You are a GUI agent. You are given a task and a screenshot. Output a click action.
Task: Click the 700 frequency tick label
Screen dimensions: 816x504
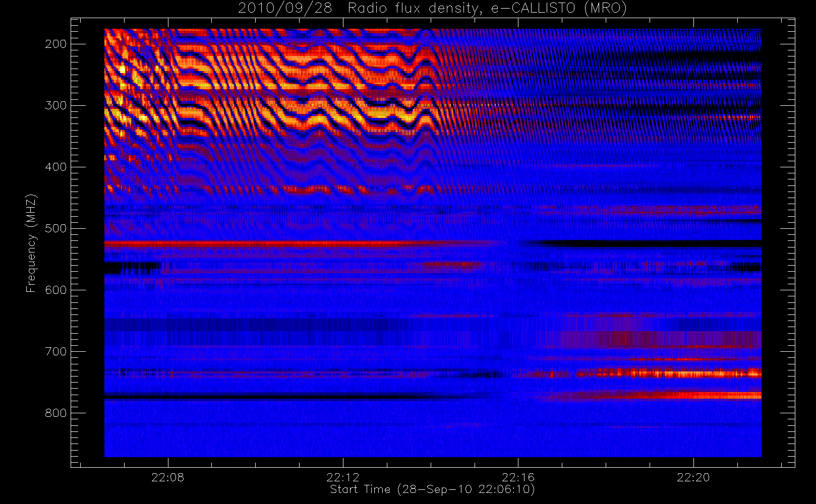[x=56, y=351]
